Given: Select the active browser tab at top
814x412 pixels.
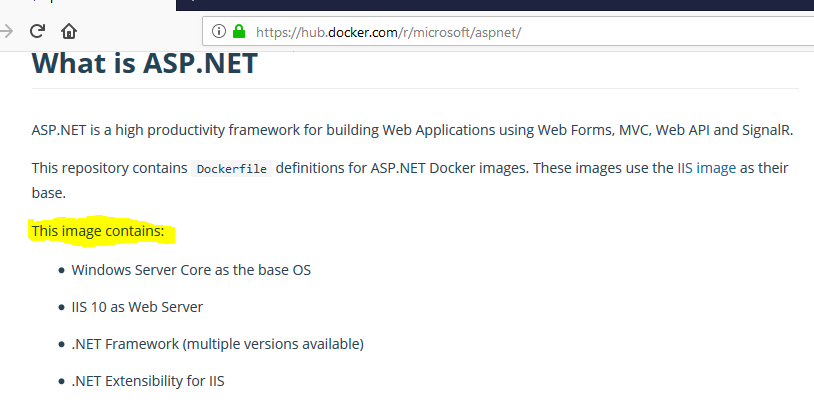Looking at the screenshot, I should [87, 4].
